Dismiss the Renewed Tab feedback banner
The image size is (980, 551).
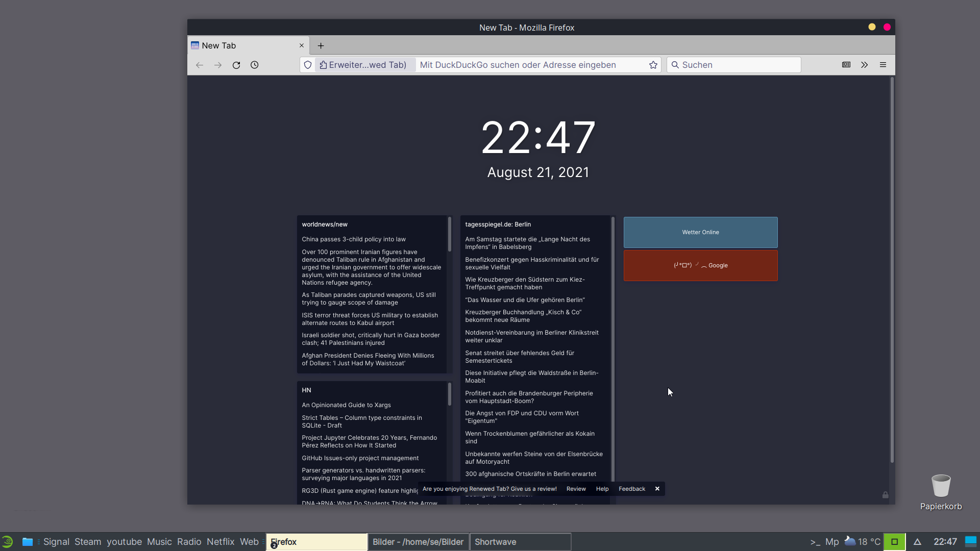[x=657, y=488]
